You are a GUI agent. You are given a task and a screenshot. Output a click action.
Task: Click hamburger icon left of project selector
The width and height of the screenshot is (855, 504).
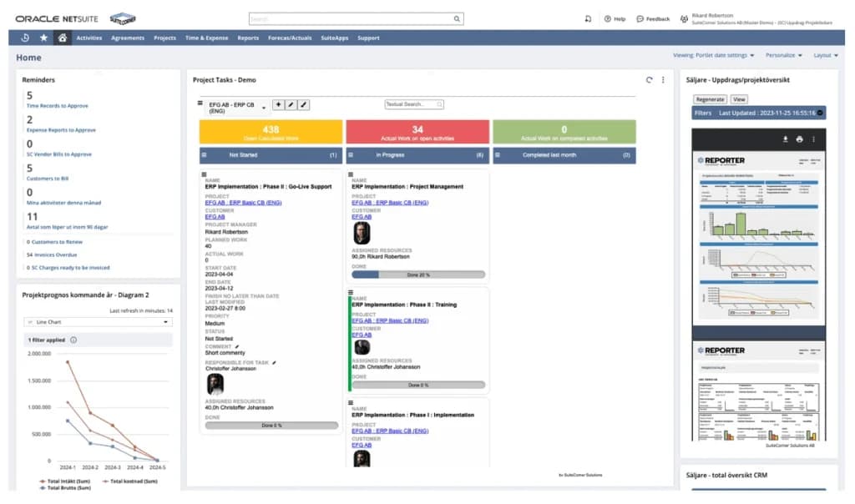click(200, 103)
